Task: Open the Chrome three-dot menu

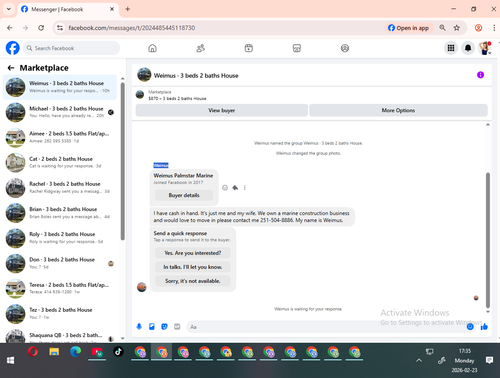Action: tap(494, 28)
